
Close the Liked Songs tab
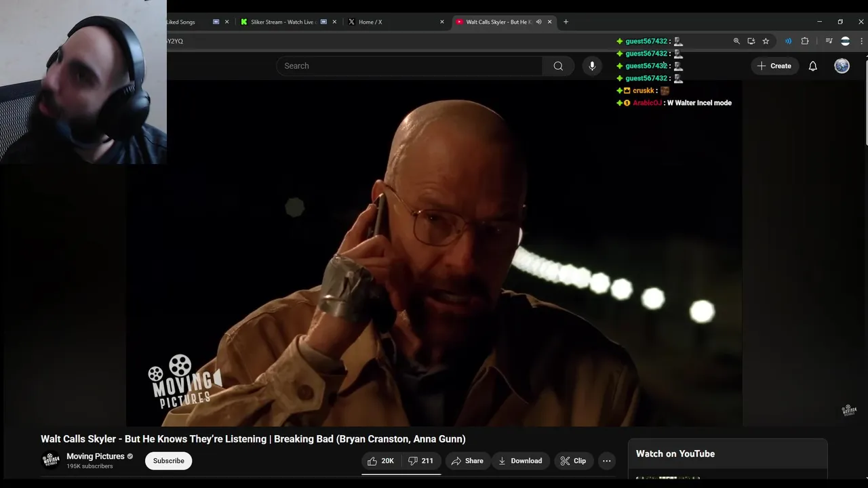(x=226, y=22)
